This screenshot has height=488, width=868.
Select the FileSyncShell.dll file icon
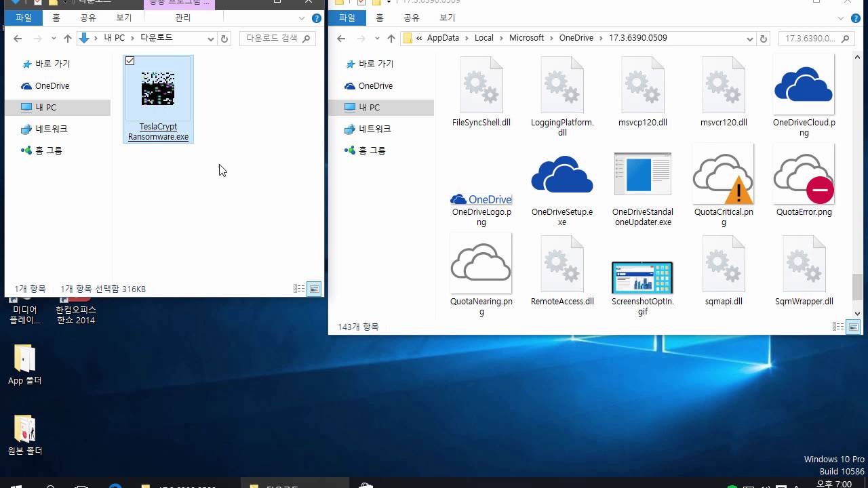481,85
